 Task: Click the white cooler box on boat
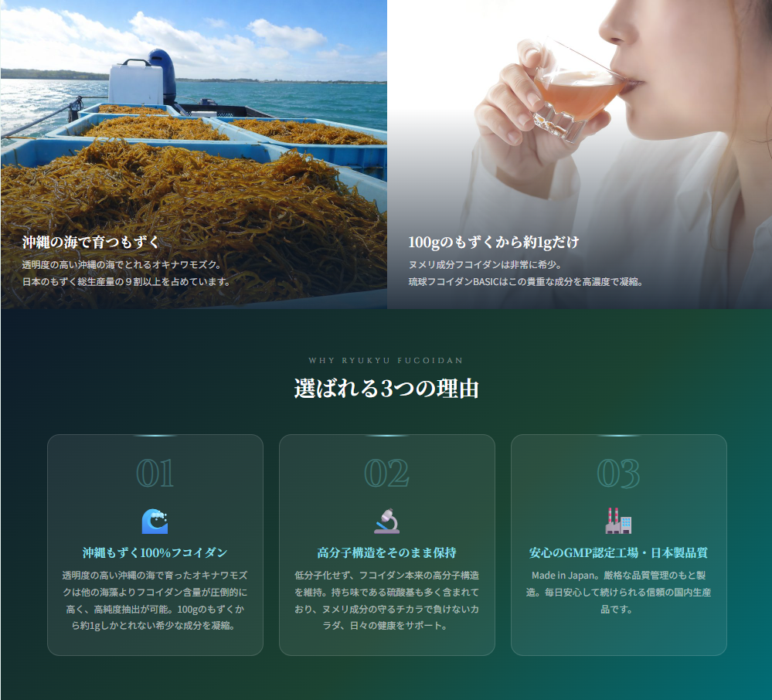(x=136, y=83)
